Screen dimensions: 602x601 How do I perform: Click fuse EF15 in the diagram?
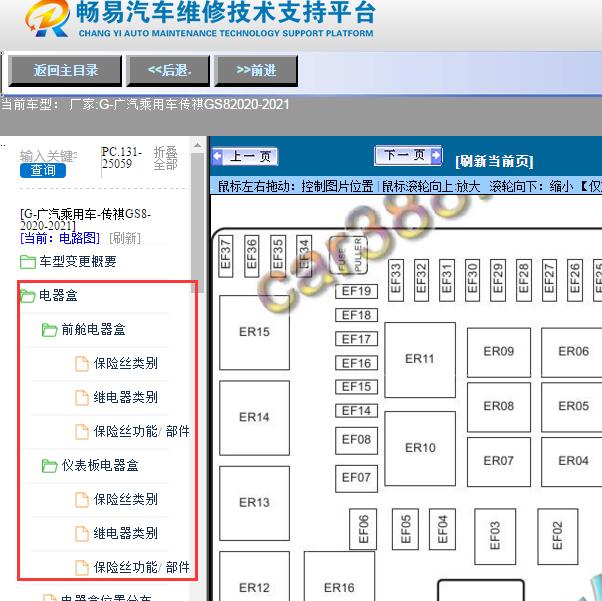tap(356, 387)
